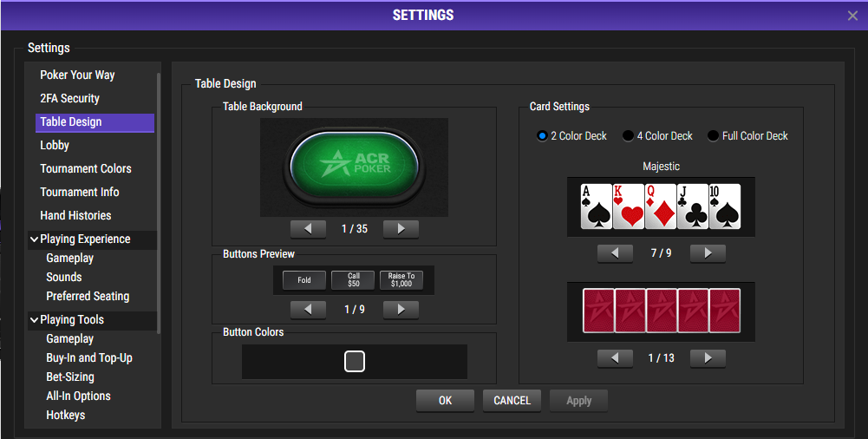This screenshot has width=868, height=439.
Task: Collapse the Playing Tools section
Action: click(x=35, y=320)
